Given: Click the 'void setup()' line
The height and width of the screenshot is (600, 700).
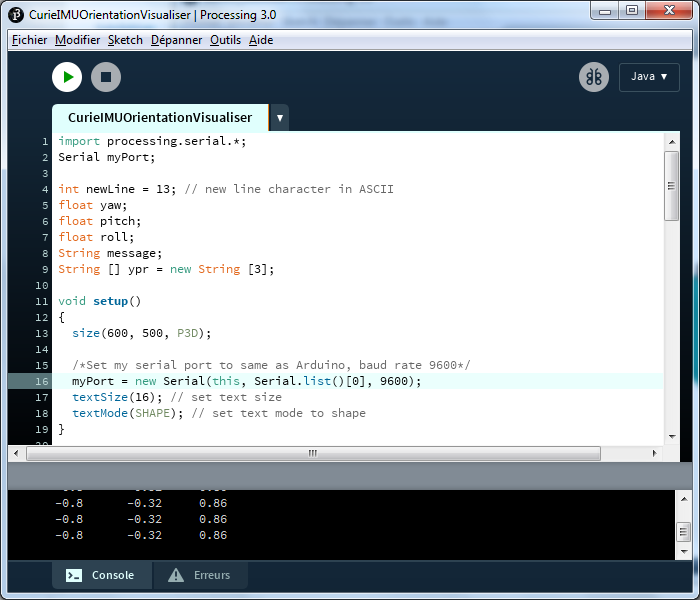Looking at the screenshot, I should [x=100, y=301].
